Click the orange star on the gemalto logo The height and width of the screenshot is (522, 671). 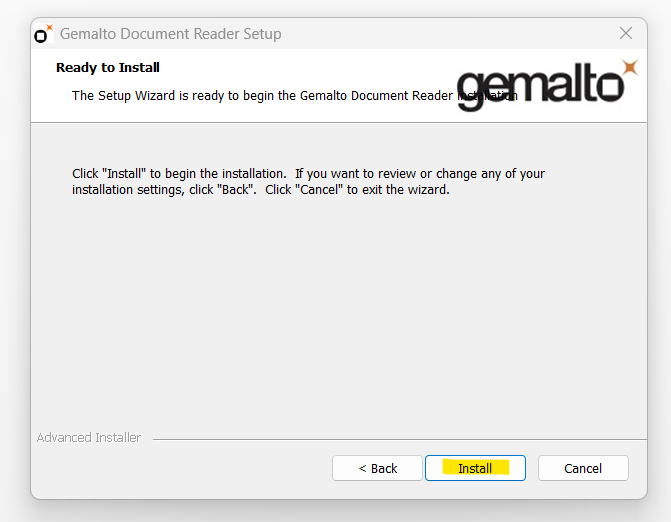coord(630,68)
